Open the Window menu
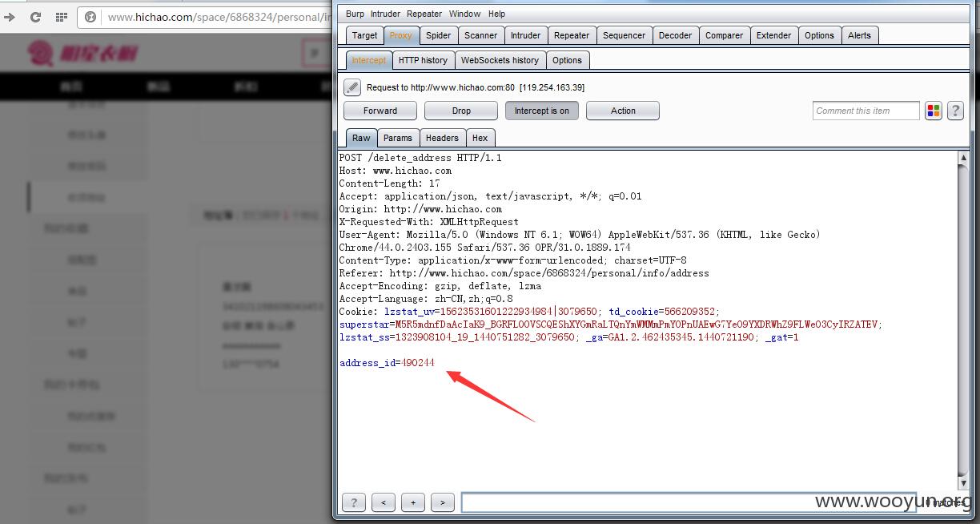Viewport: 980px width, 524px height. (464, 14)
